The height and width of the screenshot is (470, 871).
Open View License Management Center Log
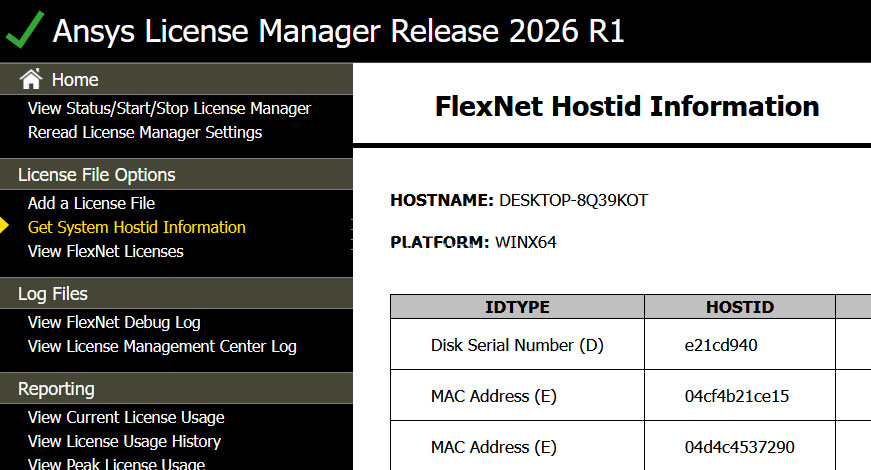tap(162, 346)
